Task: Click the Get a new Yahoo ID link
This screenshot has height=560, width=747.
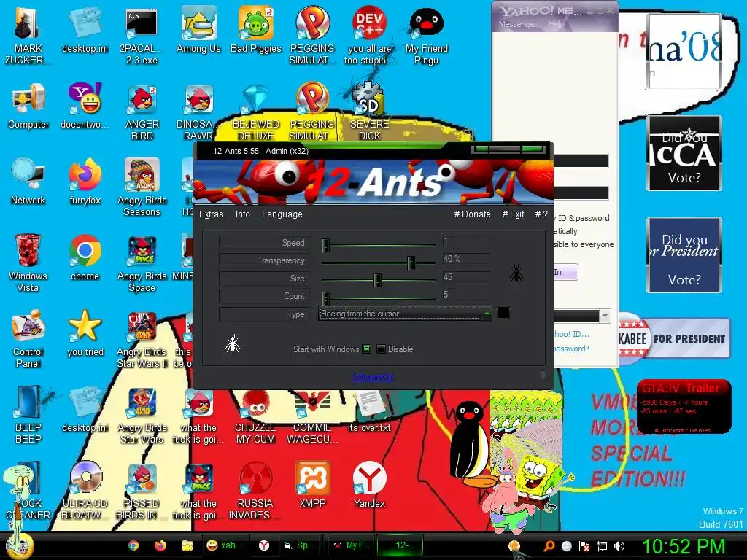Action: 571,334
